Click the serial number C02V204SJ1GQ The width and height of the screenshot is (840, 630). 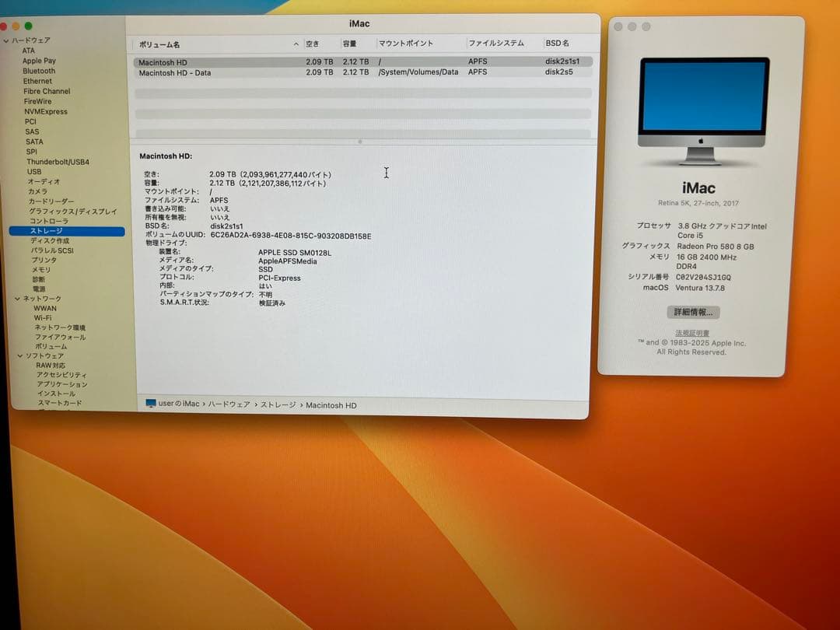coord(703,277)
